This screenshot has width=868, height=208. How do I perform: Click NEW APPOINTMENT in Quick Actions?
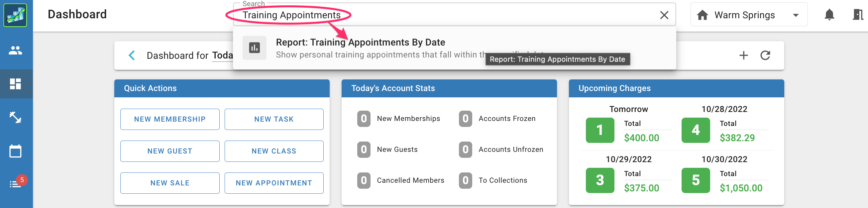[273, 183]
